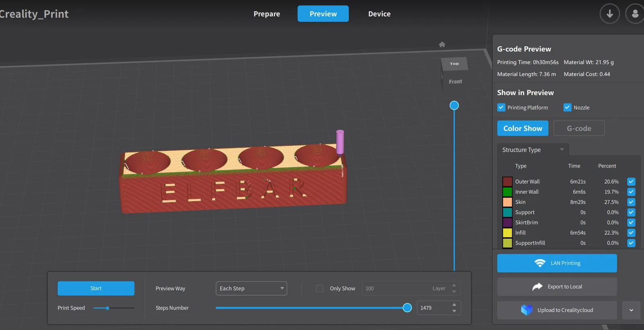644x330 pixels.
Task: Click the home view reset icon
Action: [442, 44]
